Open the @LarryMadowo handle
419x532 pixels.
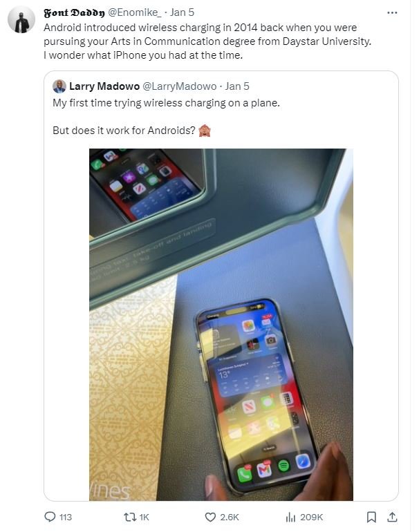pyautogui.click(x=179, y=86)
